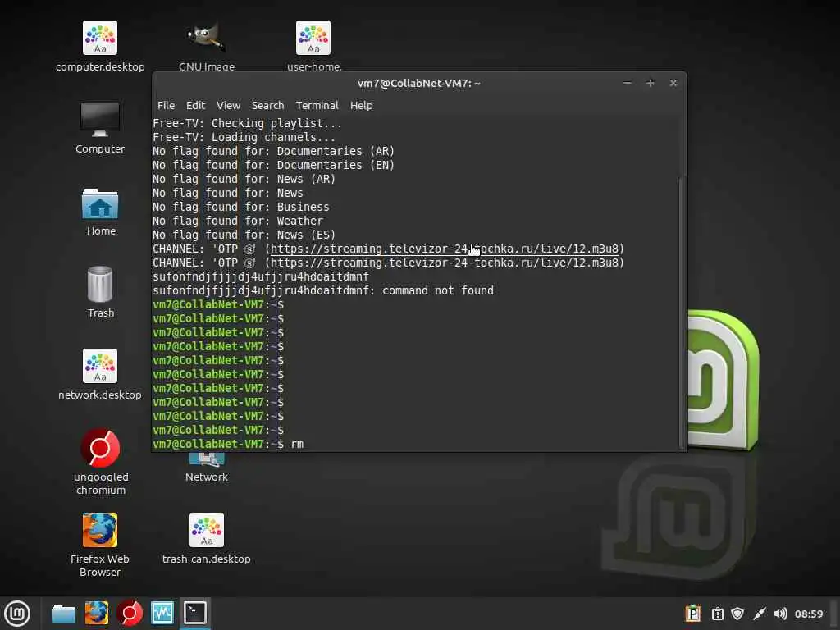Open the terminal Edit menu
Screen dimensions: 840x630
(x=195, y=106)
